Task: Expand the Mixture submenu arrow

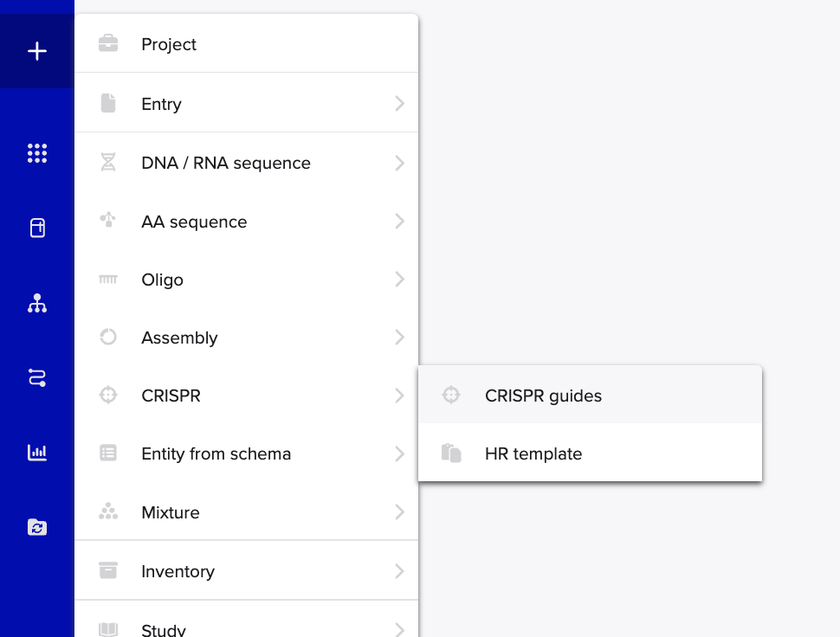Action: pos(399,512)
